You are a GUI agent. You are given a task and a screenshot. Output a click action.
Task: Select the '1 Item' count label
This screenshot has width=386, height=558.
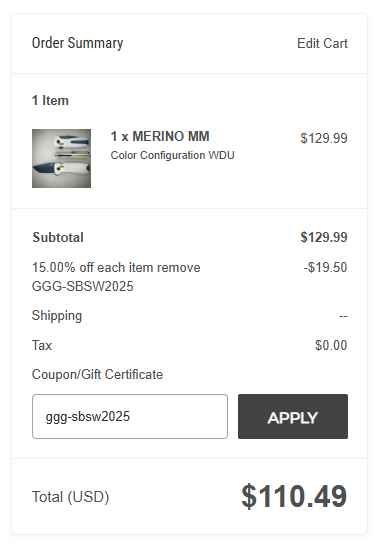point(50,100)
